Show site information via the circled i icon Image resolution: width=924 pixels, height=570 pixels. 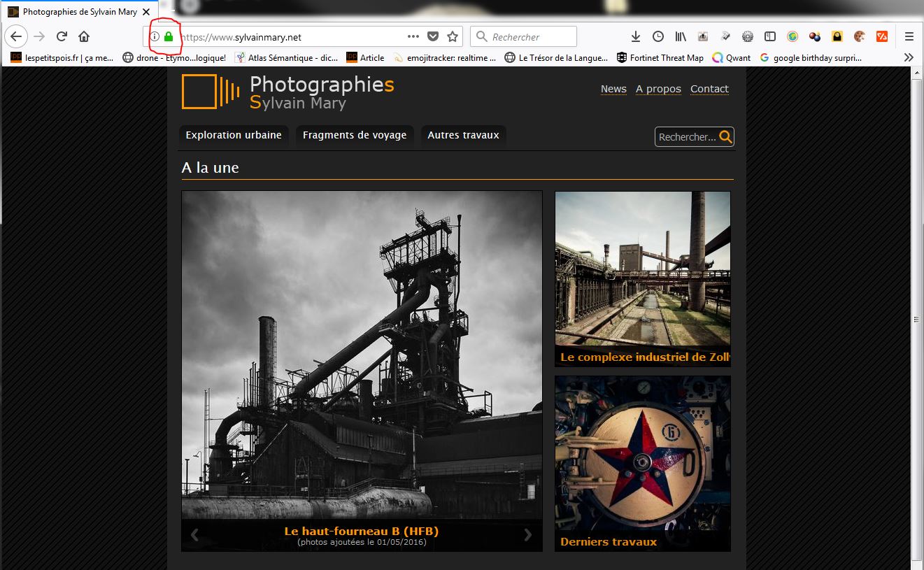155,36
